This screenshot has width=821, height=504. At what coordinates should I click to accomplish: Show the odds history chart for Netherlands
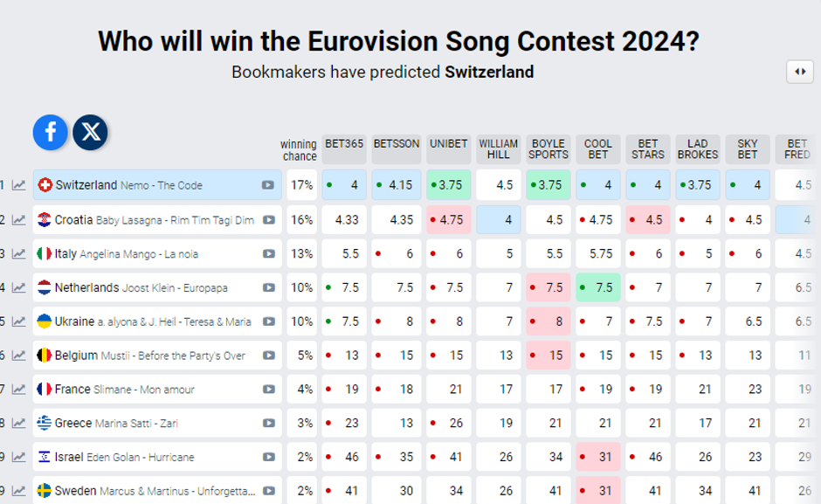pyautogui.click(x=19, y=288)
